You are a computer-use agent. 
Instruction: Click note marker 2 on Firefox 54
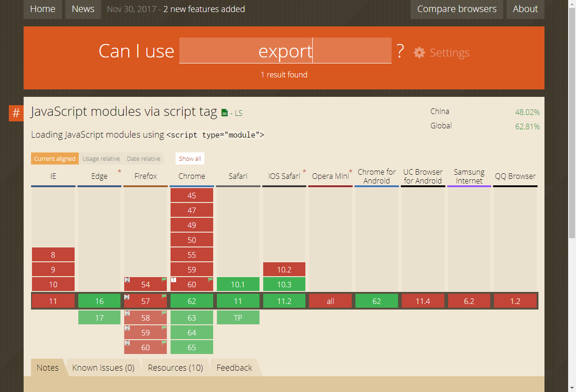(127, 280)
